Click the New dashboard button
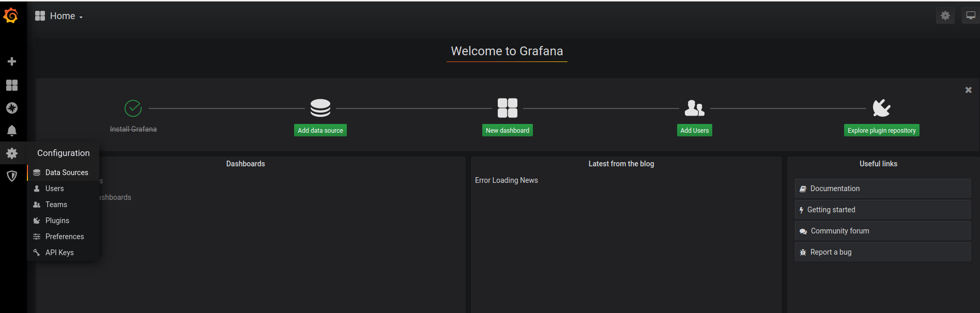This screenshot has height=313, width=980. [508, 130]
